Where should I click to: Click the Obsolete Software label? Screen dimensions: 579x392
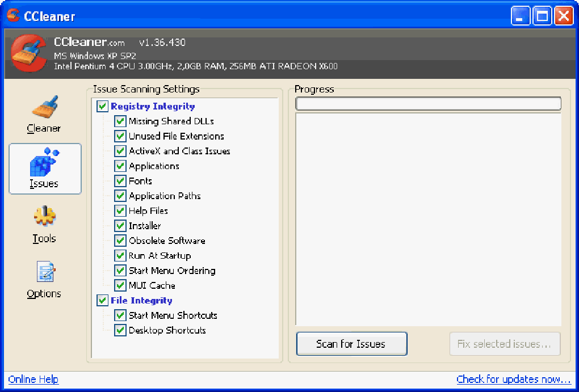click(x=167, y=241)
